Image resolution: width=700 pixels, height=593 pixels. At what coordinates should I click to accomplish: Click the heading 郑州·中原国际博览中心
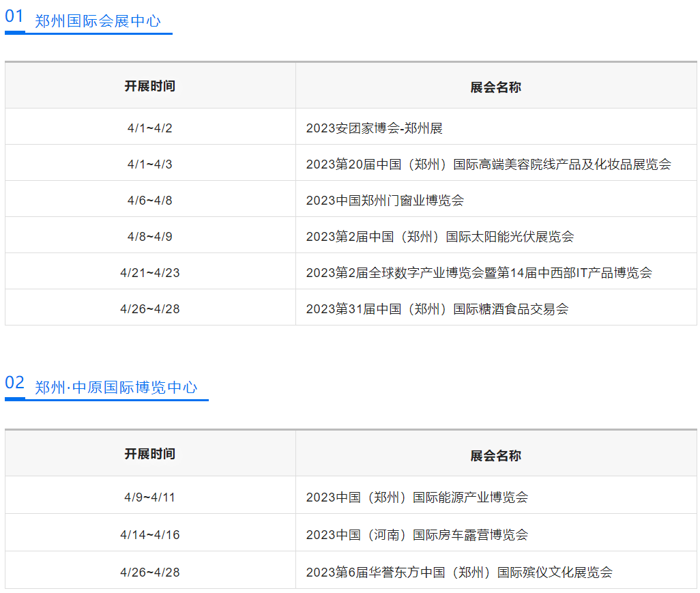116,387
